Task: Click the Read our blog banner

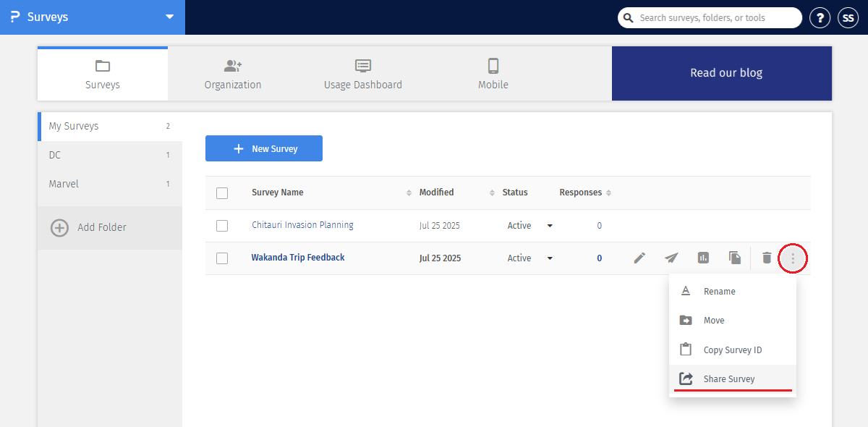Action: tap(722, 73)
